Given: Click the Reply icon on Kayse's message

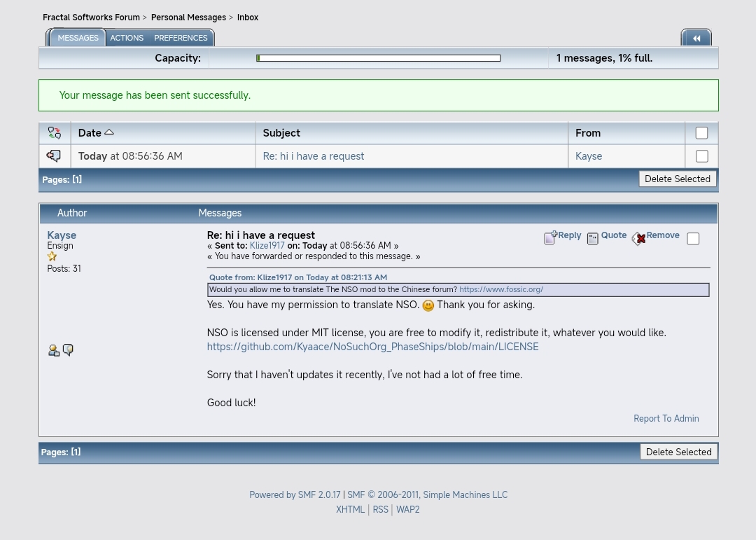Looking at the screenshot, I should coord(550,238).
